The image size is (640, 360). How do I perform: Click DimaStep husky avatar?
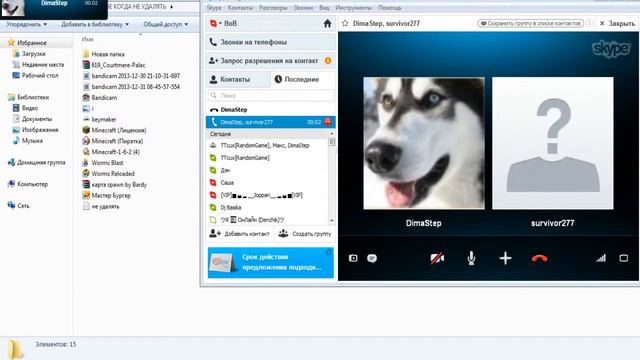point(424,143)
